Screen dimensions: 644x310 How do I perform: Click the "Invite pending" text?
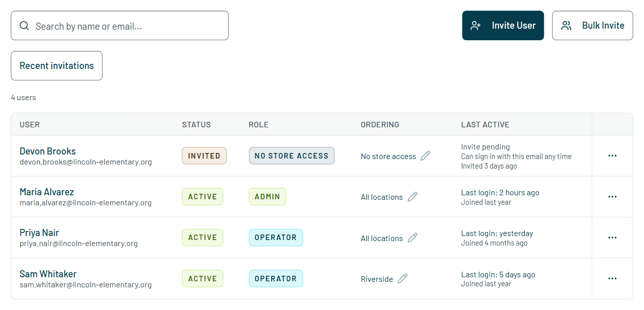[x=486, y=147]
